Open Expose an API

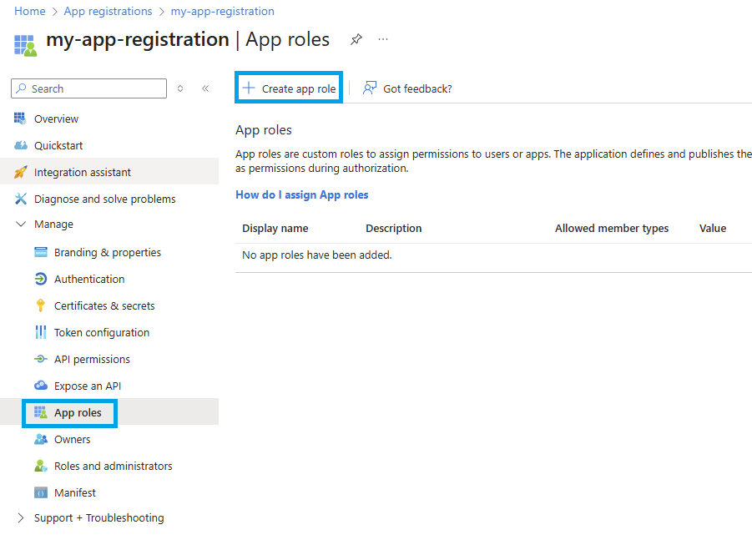click(109, 386)
